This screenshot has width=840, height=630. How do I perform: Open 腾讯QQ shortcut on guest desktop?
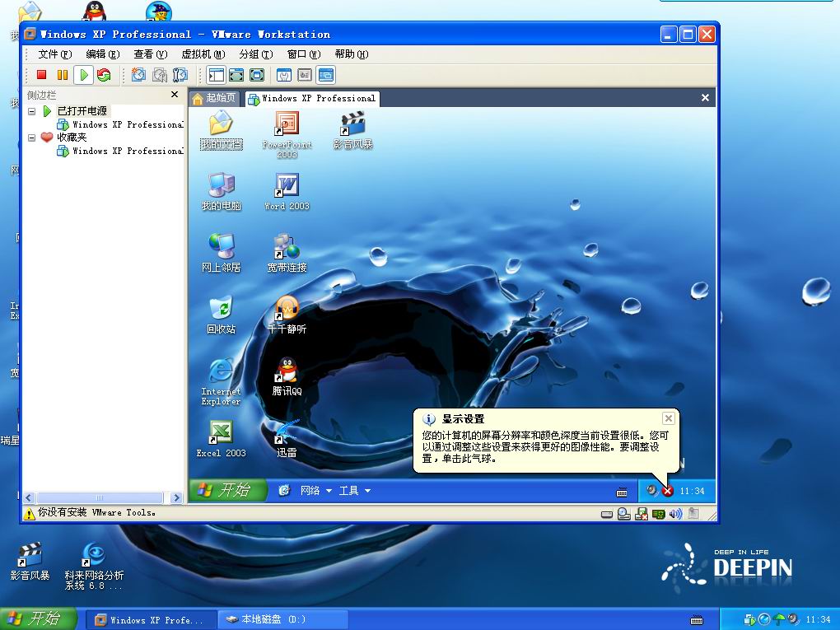click(x=287, y=376)
